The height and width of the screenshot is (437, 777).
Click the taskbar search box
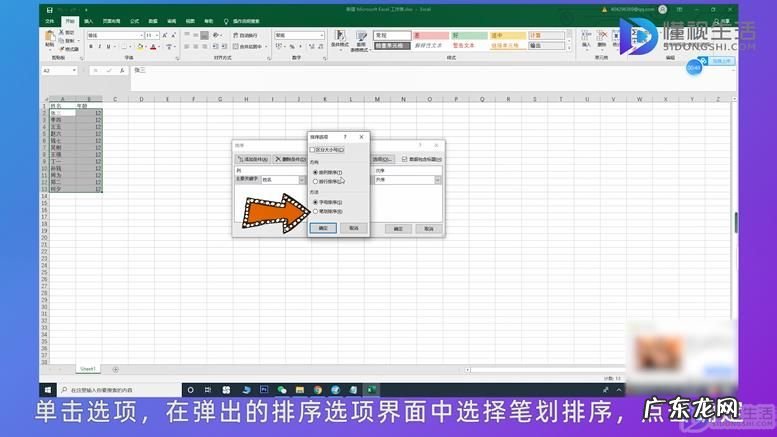point(119,390)
